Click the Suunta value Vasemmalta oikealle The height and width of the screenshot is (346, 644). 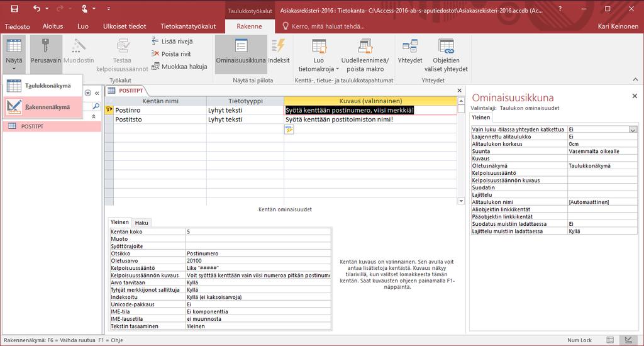pos(602,151)
